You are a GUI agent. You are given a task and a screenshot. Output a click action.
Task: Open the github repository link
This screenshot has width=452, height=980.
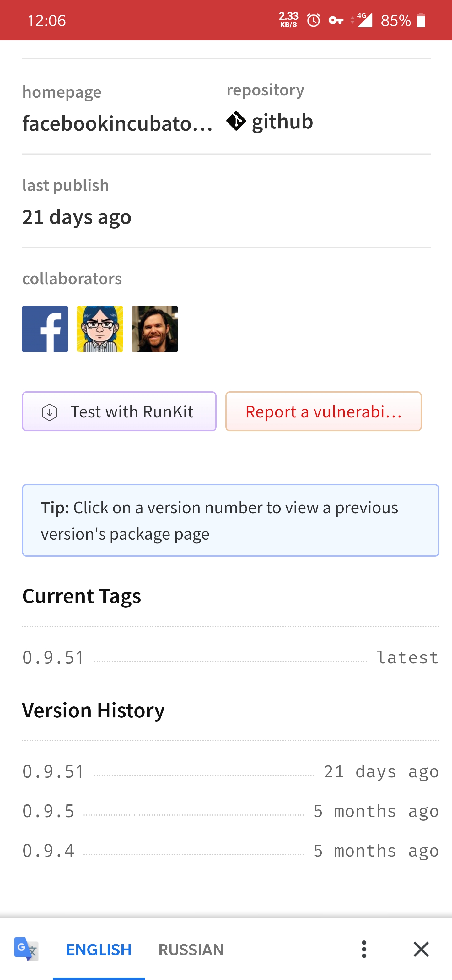[x=282, y=122]
